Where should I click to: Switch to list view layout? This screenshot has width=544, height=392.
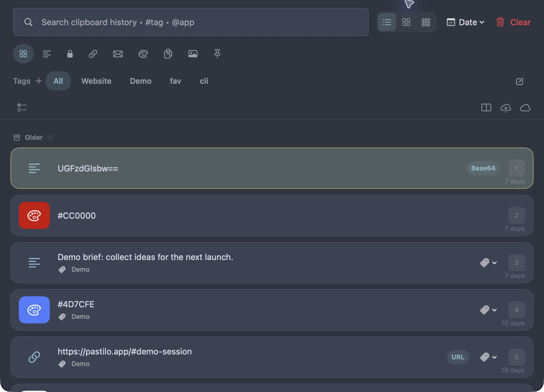click(x=387, y=22)
